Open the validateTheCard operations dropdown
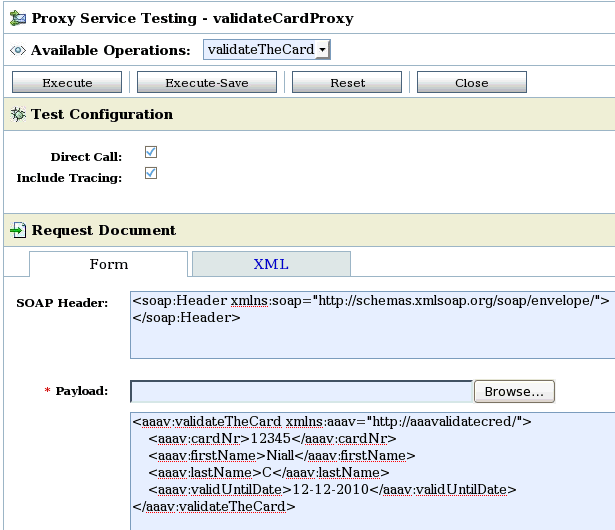615x530 pixels. [267, 49]
